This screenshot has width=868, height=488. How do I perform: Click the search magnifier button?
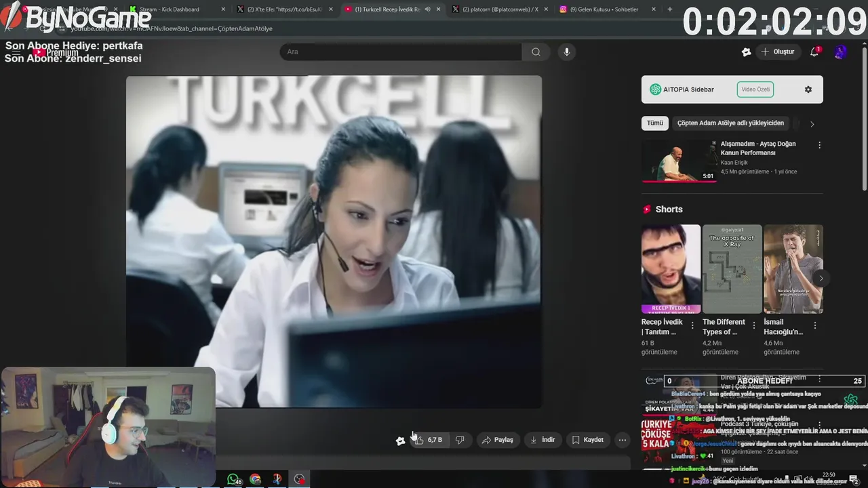536,52
